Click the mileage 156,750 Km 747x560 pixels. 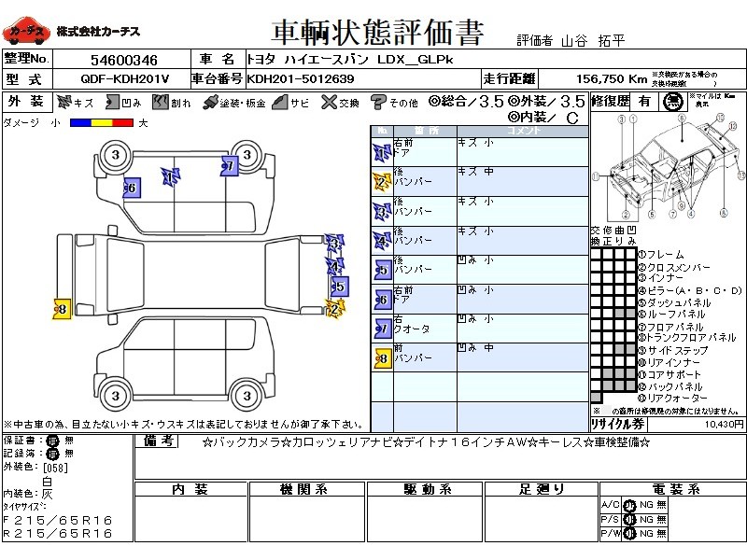tap(612, 79)
